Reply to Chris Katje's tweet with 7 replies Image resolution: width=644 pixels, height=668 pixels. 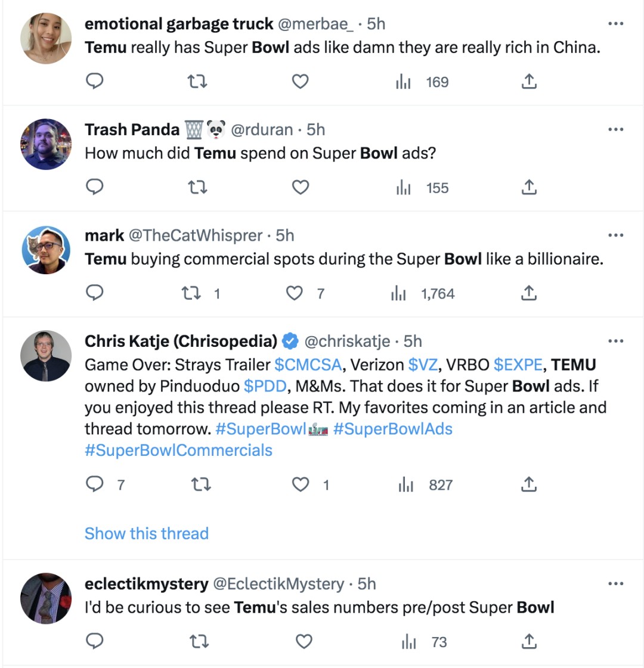coord(95,485)
